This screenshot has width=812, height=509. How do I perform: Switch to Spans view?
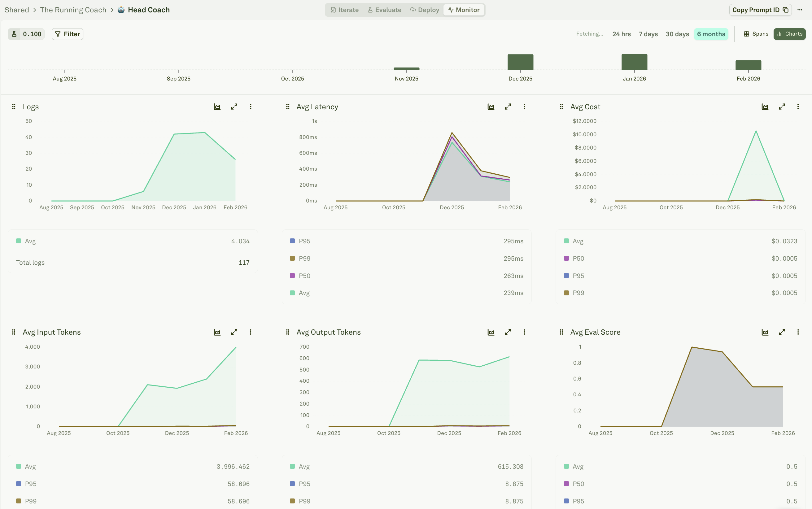click(756, 34)
